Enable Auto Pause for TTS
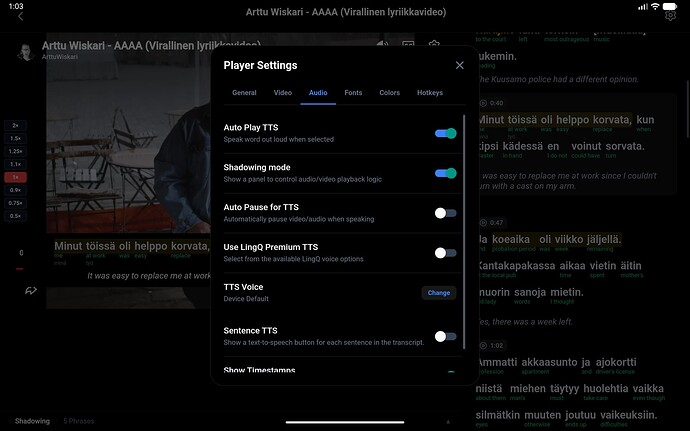The image size is (690, 431). click(445, 213)
